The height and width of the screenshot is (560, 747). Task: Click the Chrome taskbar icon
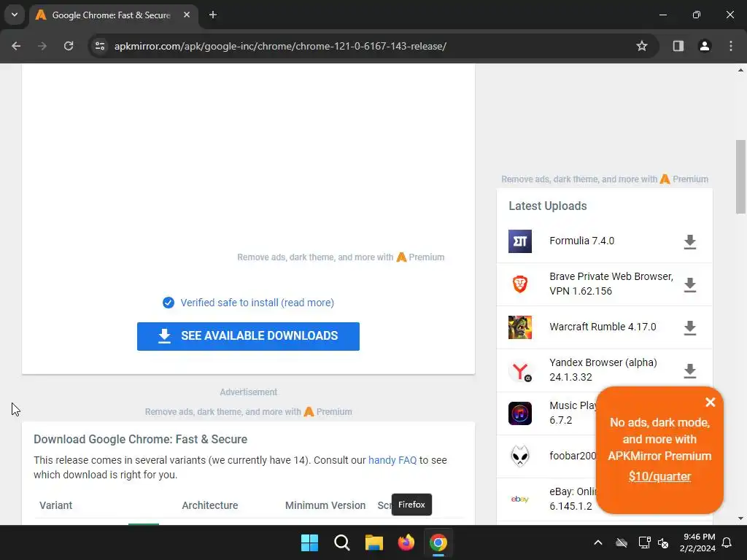coord(438,542)
